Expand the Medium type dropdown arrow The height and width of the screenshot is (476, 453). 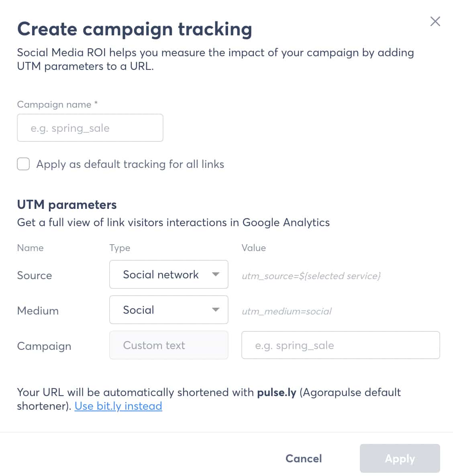coord(216,310)
